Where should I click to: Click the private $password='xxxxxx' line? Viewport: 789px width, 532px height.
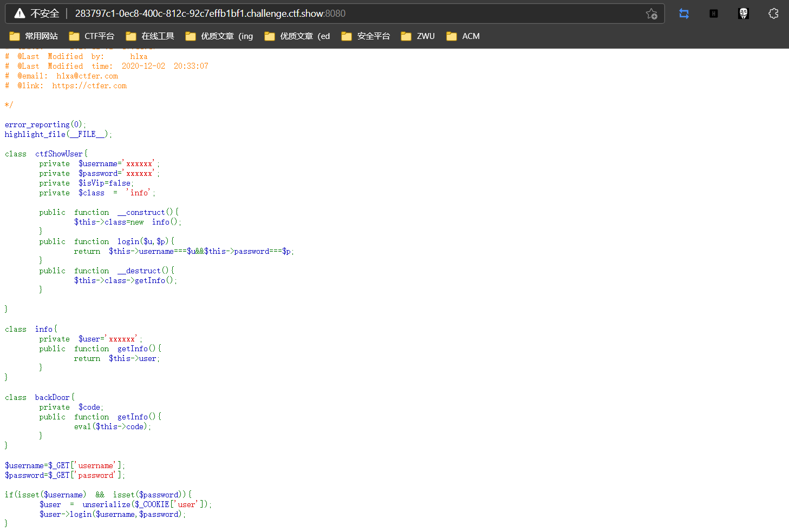point(99,174)
